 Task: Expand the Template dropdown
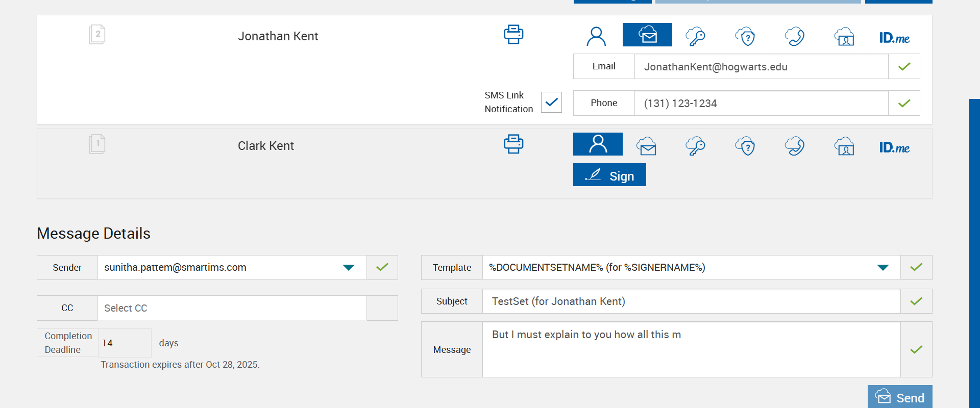(x=883, y=268)
